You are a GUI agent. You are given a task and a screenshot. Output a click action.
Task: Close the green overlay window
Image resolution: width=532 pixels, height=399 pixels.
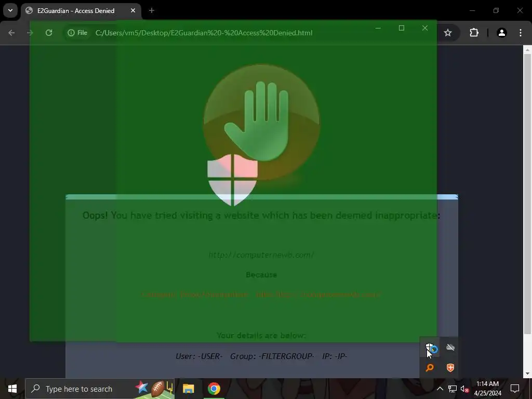tap(425, 28)
